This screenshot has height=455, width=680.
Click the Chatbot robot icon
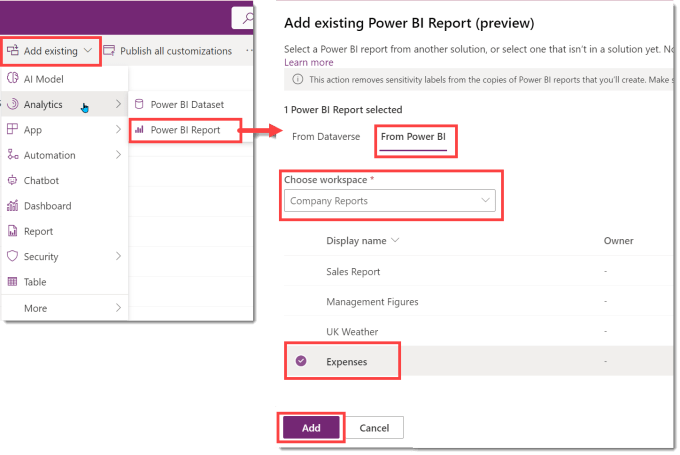(x=13, y=180)
